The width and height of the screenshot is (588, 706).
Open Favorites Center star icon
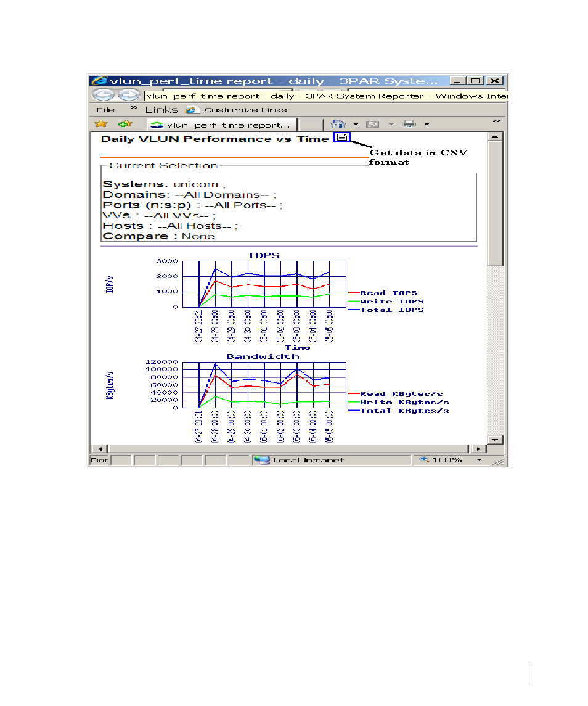101,124
